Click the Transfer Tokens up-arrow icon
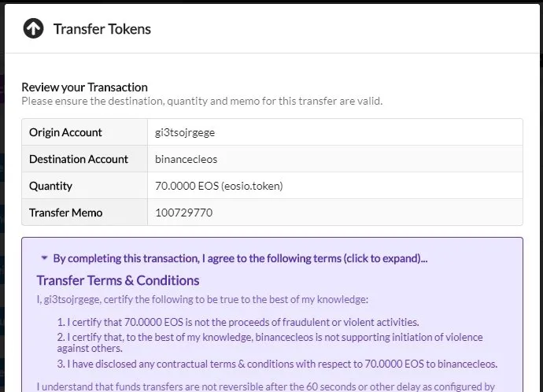This screenshot has height=392, width=543. (33, 28)
